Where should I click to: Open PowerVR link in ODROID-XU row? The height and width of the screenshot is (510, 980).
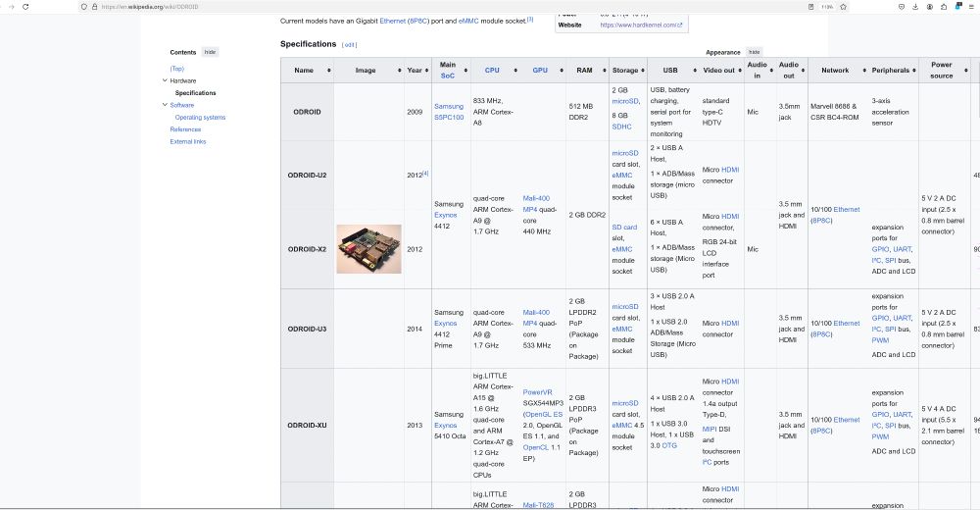[x=537, y=392]
